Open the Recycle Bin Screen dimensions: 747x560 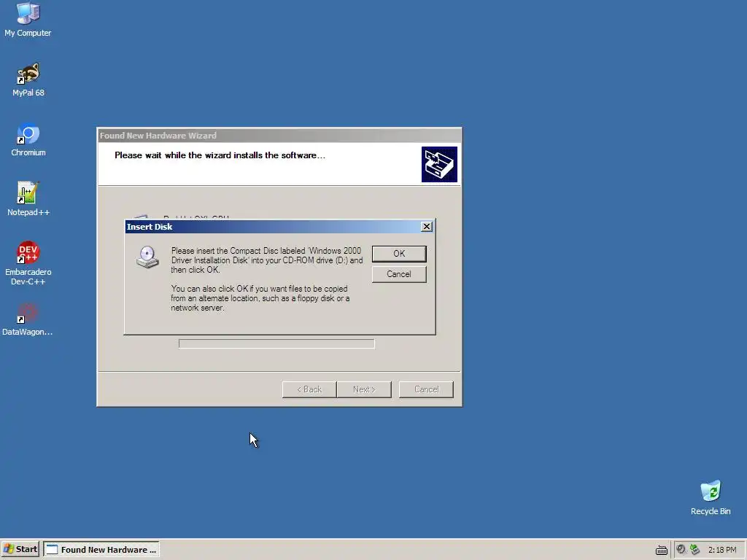click(x=711, y=497)
